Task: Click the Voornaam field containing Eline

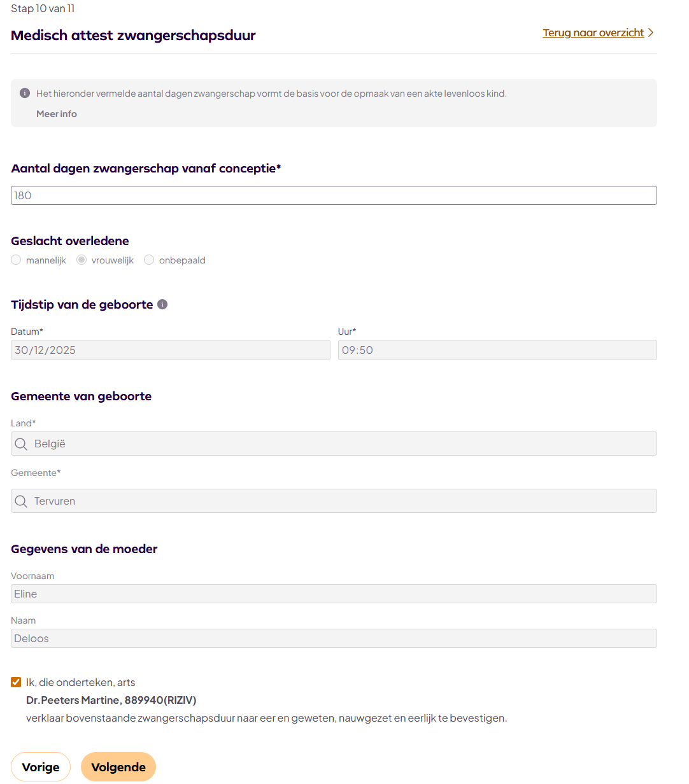Action: 334,594
